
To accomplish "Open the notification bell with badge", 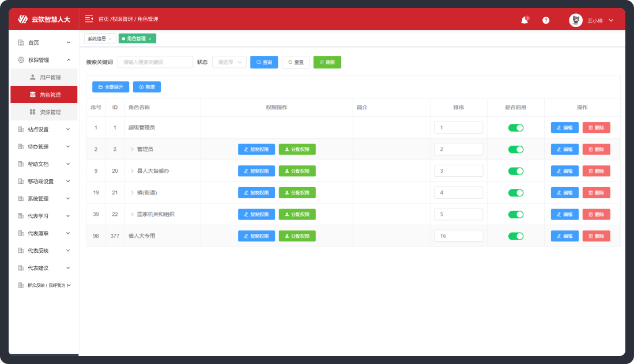I will point(524,19).
